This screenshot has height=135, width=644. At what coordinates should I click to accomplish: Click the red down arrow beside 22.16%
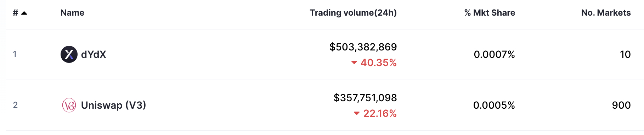357,113
